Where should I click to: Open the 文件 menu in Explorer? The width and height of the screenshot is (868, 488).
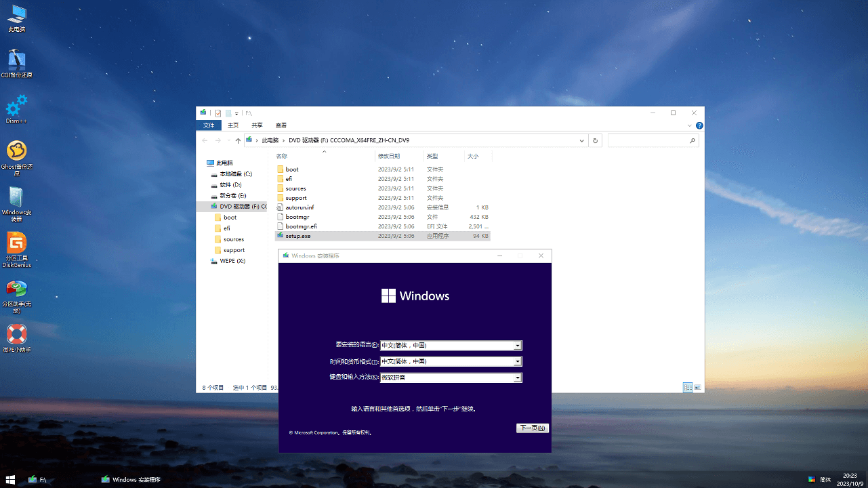pyautogui.click(x=209, y=125)
